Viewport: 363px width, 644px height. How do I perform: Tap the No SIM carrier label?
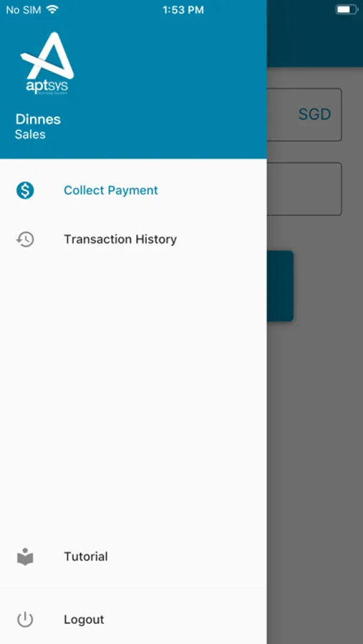pyautogui.click(x=24, y=10)
